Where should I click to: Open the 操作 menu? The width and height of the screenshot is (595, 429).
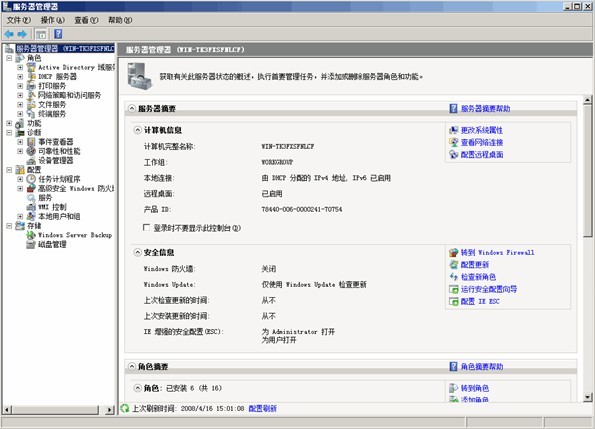[x=52, y=20]
